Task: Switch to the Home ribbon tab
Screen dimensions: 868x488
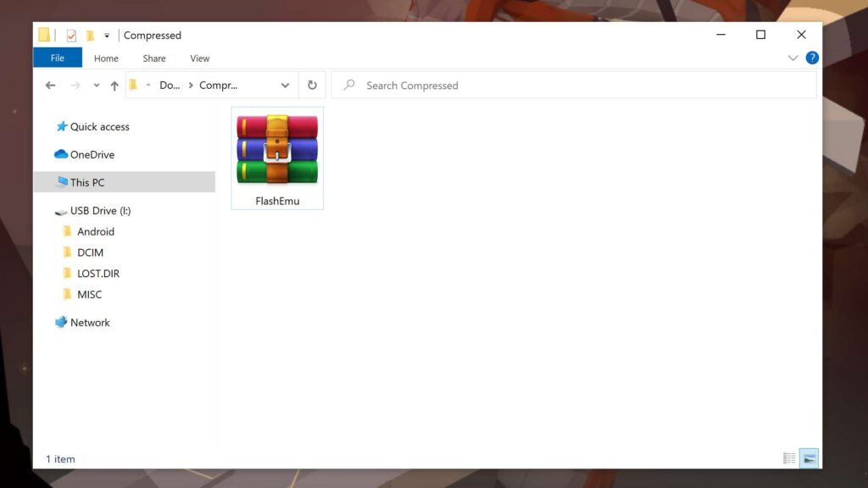Action: click(106, 58)
